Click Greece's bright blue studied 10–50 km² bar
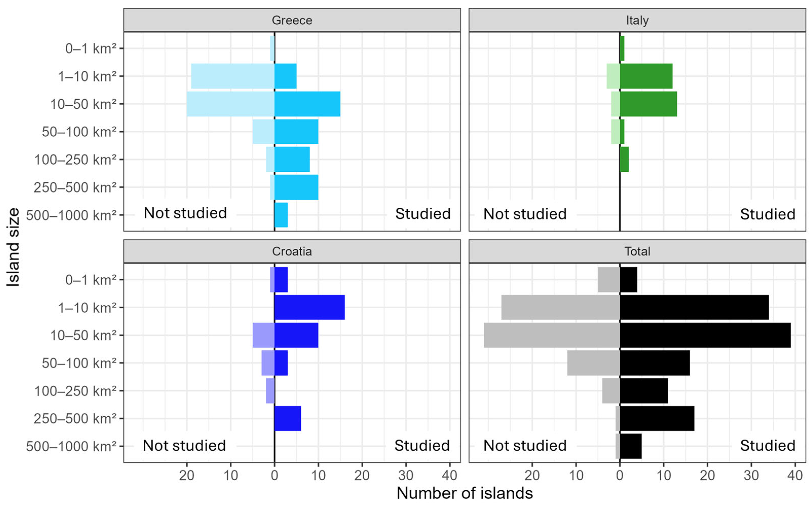This screenshot has height=505, width=812. click(307, 104)
